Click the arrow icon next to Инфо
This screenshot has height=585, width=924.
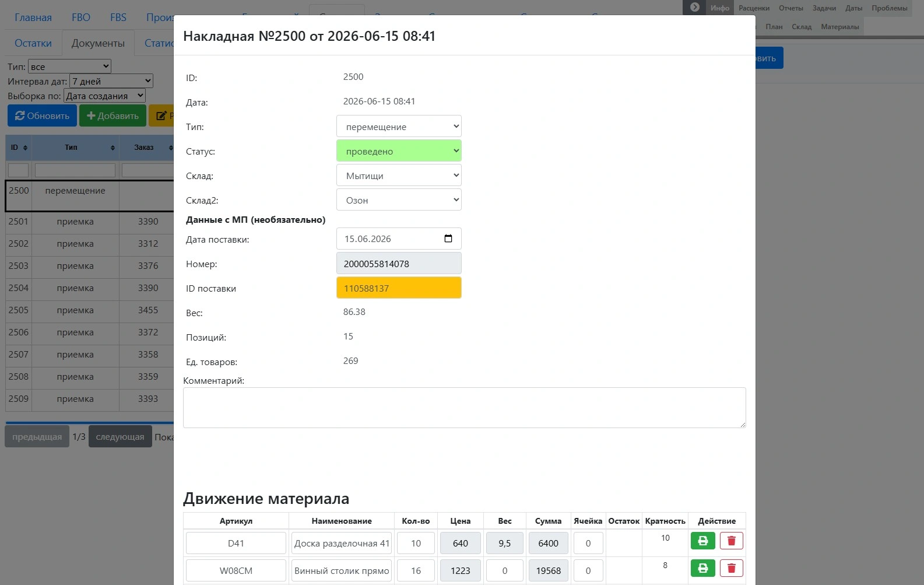coord(694,7)
